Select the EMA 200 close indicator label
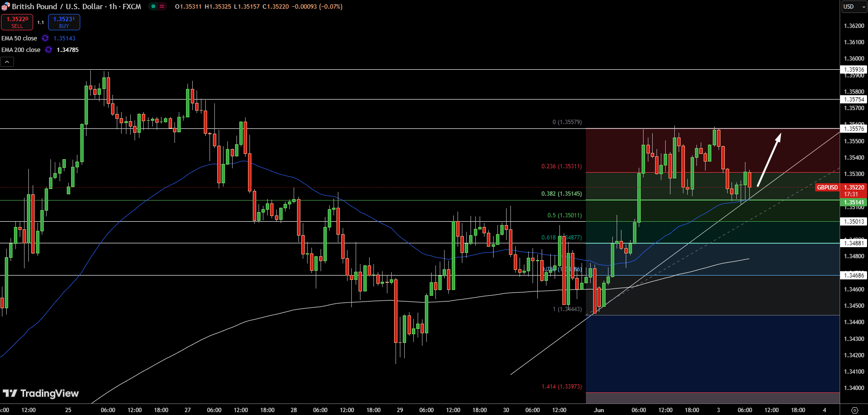The height and width of the screenshot is (415, 868). click(x=21, y=50)
